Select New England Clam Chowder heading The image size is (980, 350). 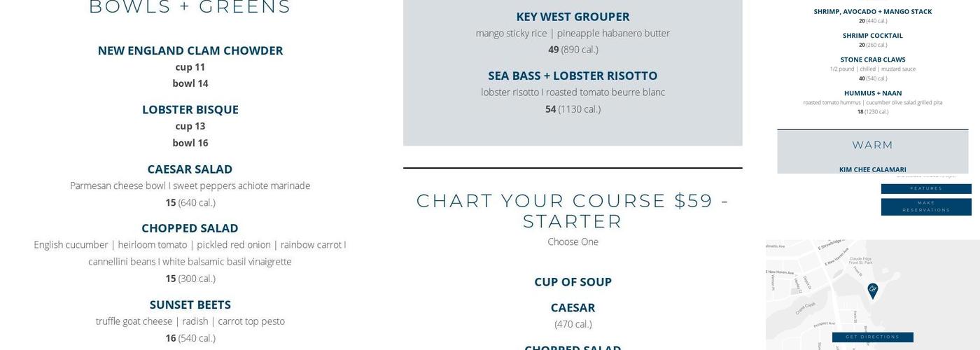190,50
